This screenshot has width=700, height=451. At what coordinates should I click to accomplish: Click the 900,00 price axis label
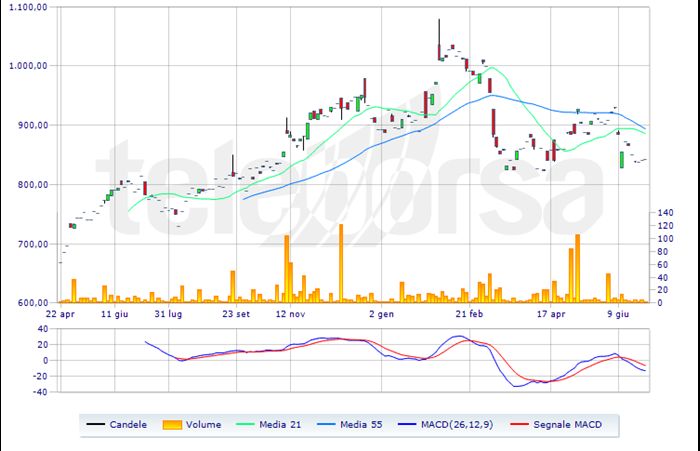[x=33, y=125]
